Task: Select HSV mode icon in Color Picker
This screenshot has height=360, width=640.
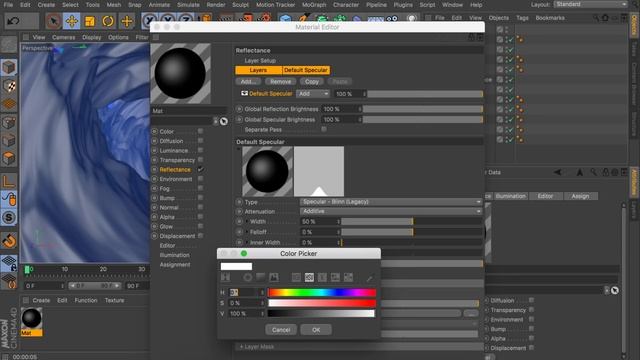Action: 309,278
